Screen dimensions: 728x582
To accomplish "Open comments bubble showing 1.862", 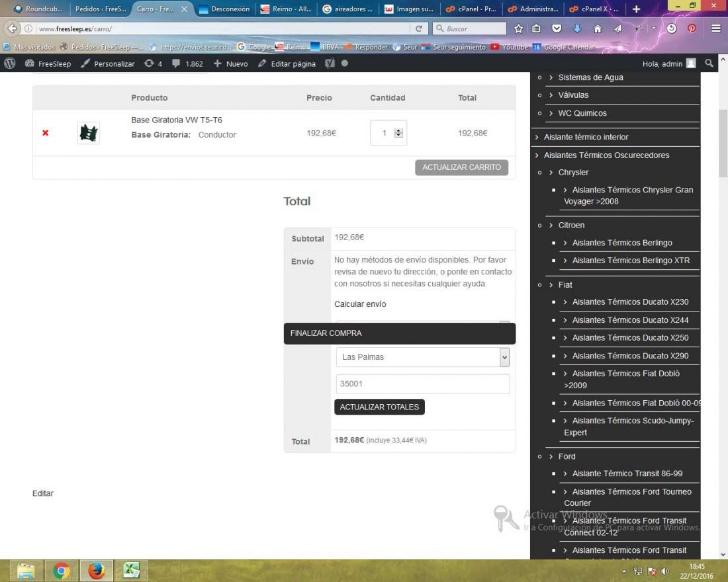I will (187, 63).
